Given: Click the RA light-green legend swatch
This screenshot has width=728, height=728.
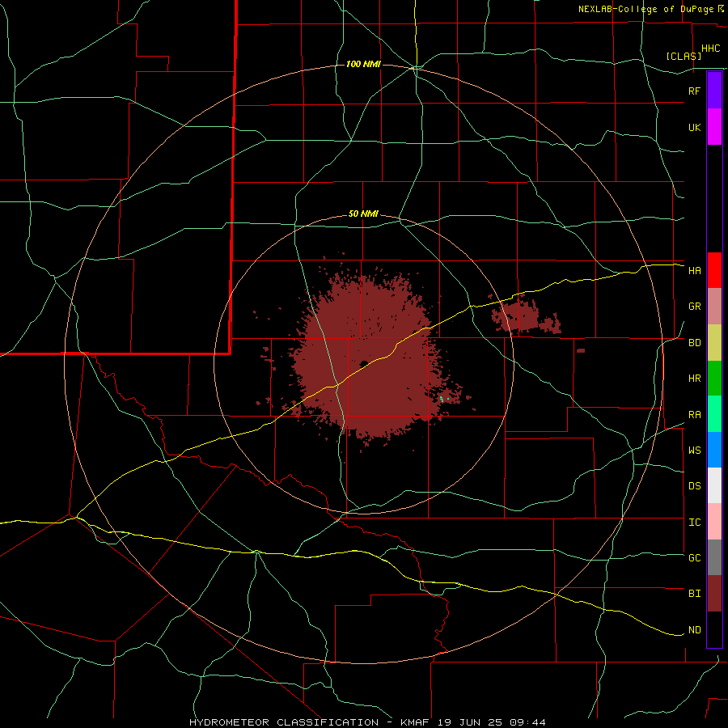Looking at the screenshot, I should point(714,414).
